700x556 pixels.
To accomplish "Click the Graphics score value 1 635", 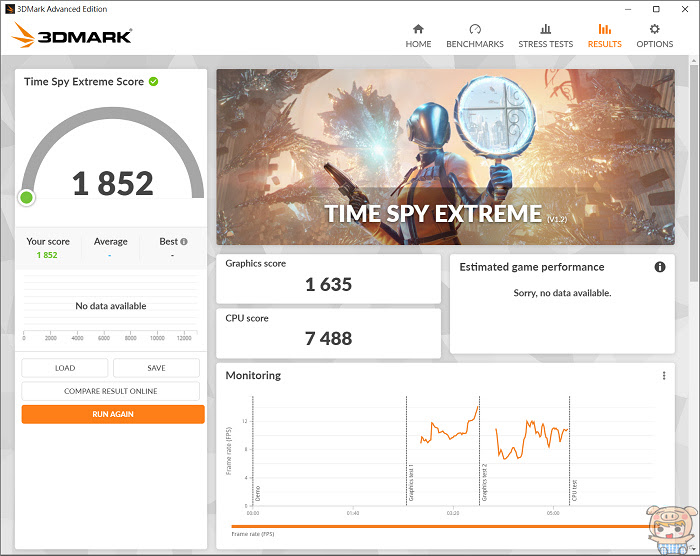I will pos(329,284).
